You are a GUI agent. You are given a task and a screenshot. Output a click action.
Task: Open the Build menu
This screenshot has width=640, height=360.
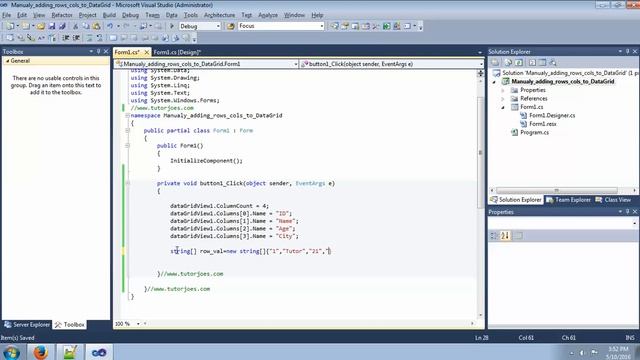coord(109,15)
